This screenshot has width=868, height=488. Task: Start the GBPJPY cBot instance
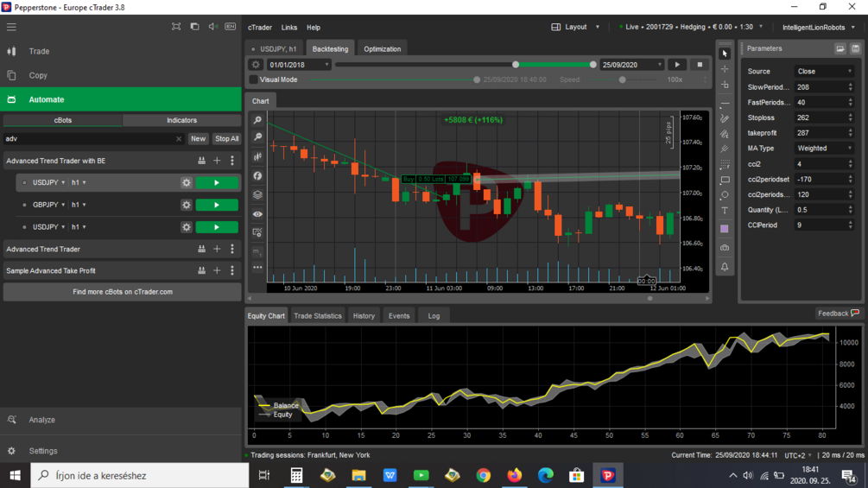coord(217,205)
